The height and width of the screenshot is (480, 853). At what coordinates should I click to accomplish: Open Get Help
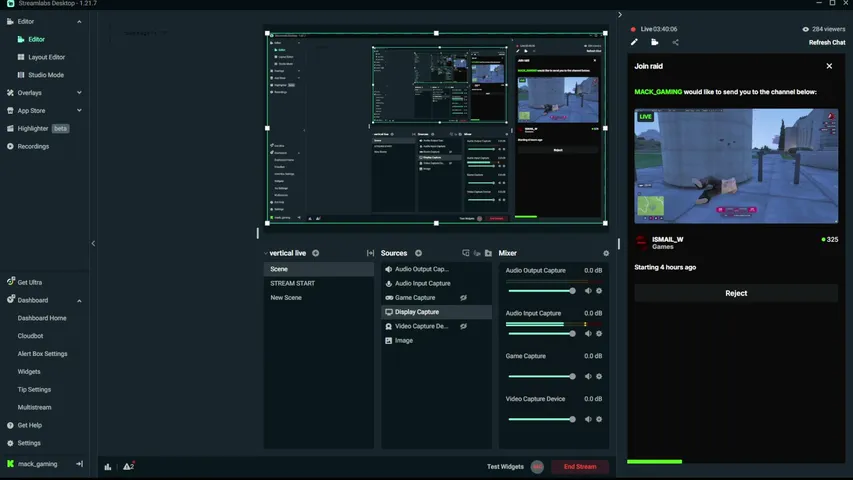24,425
